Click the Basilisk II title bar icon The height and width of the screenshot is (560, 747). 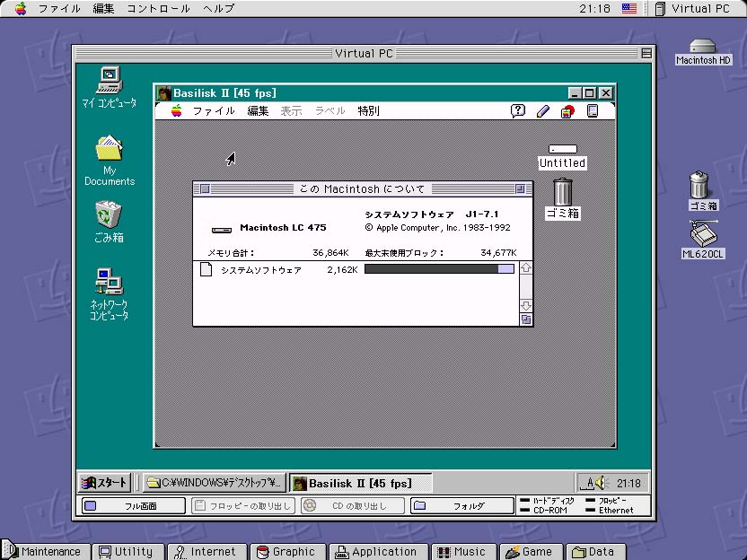point(164,92)
